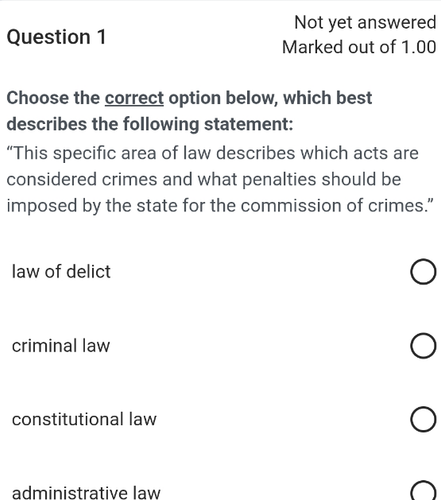Image resolution: width=441 pixels, height=500 pixels.
Task: Click the underlined word 'correct'
Action: click(x=134, y=98)
